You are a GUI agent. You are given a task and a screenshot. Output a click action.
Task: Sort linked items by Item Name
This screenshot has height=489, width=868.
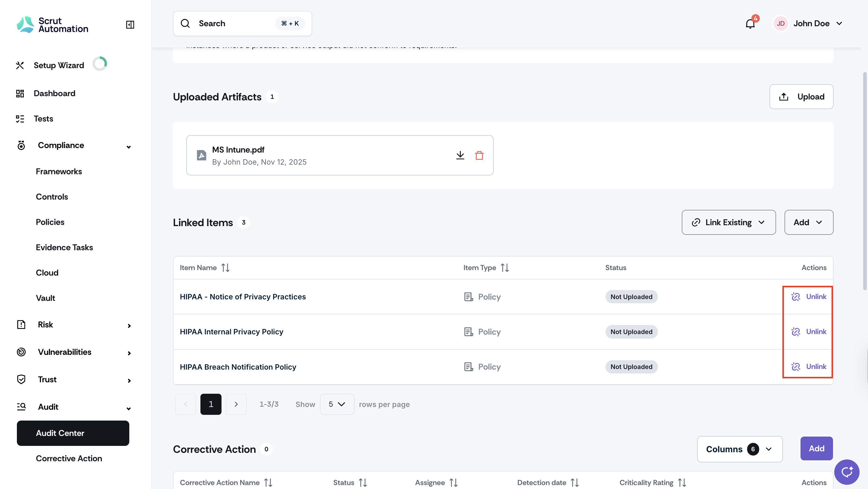pyautogui.click(x=225, y=268)
